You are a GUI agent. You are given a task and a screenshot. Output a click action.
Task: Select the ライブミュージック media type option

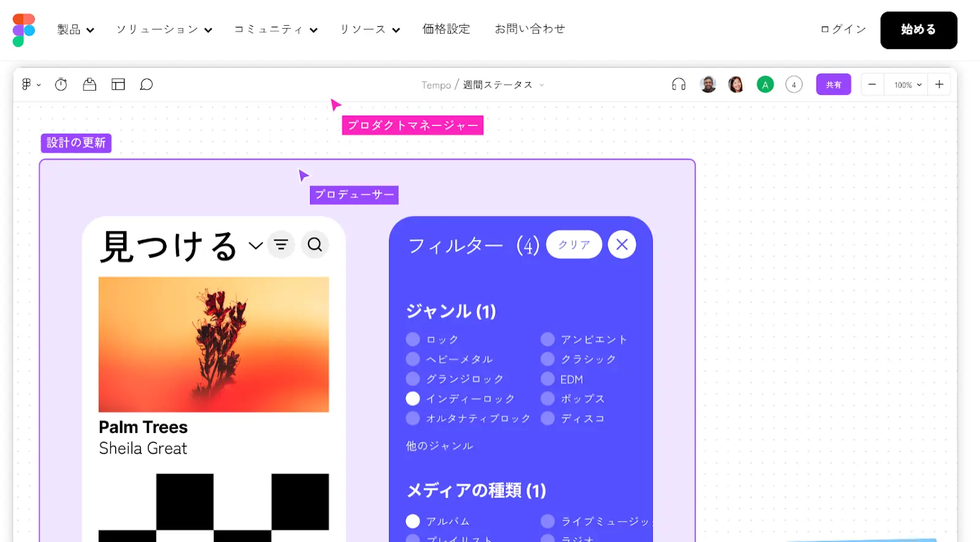(548, 521)
